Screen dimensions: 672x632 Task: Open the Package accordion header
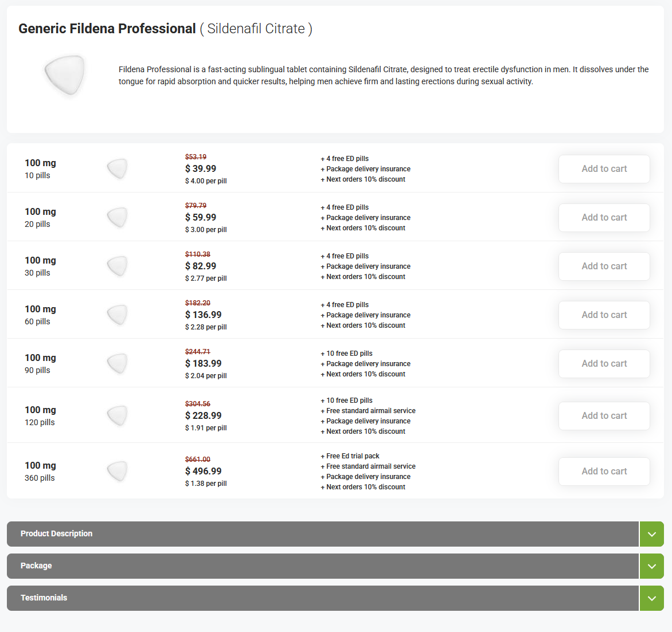coord(323,566)
